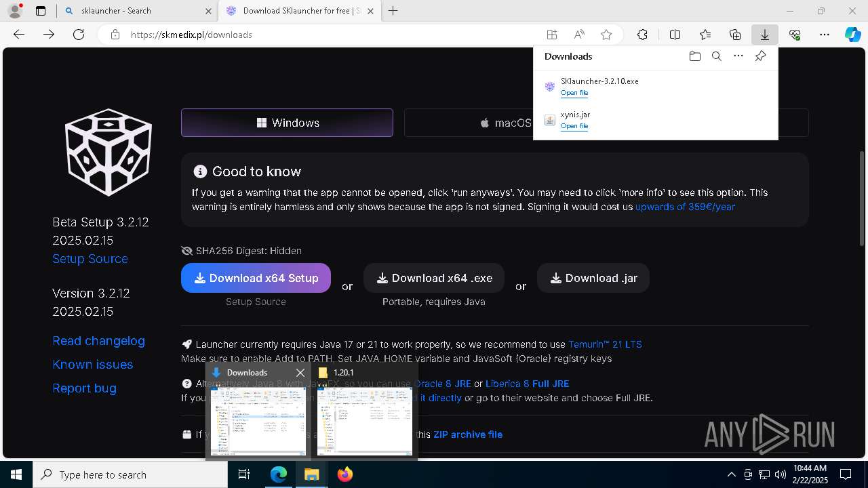868x488 pixels.
Task: Open the Edge profile avatar
Action: [x=15, y=11]
